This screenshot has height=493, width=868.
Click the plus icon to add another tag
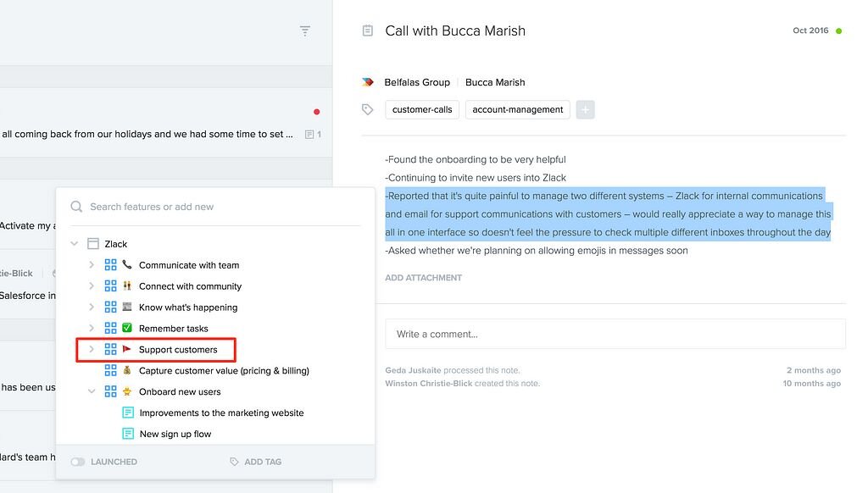click(x=585, y=109)
